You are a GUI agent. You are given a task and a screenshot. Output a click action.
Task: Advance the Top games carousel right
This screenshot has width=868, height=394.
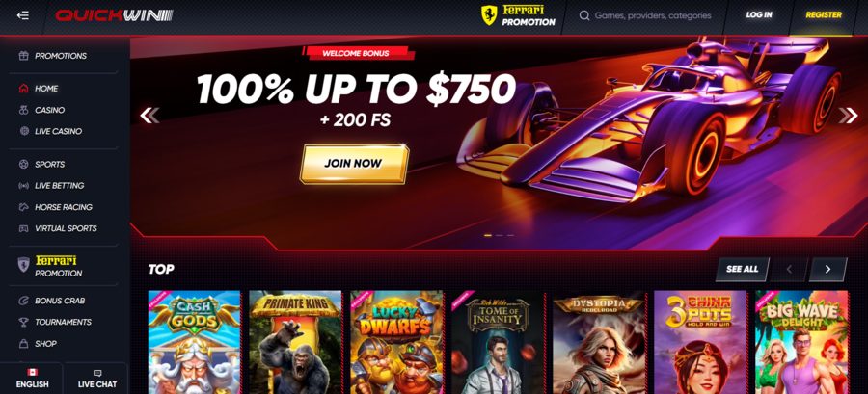coord(827,269)
